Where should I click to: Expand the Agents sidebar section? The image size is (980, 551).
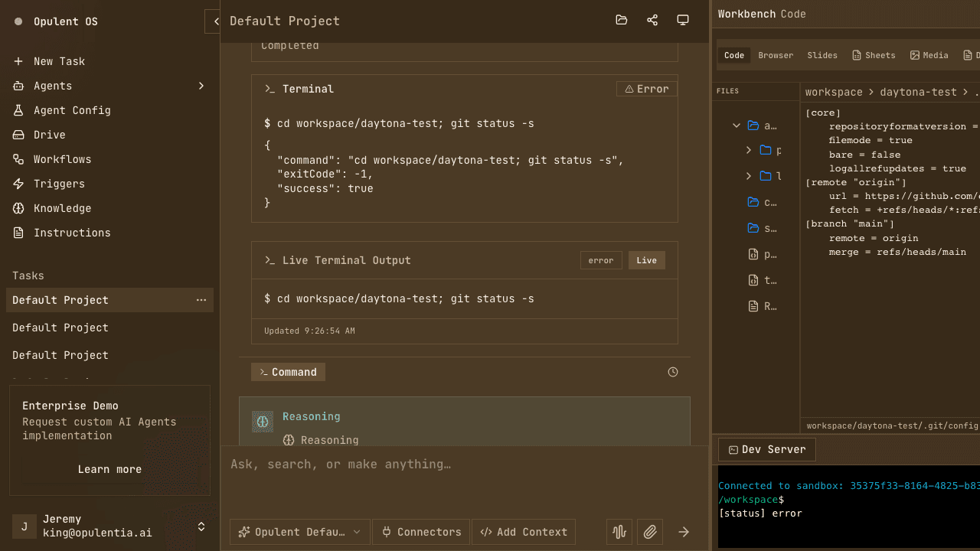coord(201,86)
